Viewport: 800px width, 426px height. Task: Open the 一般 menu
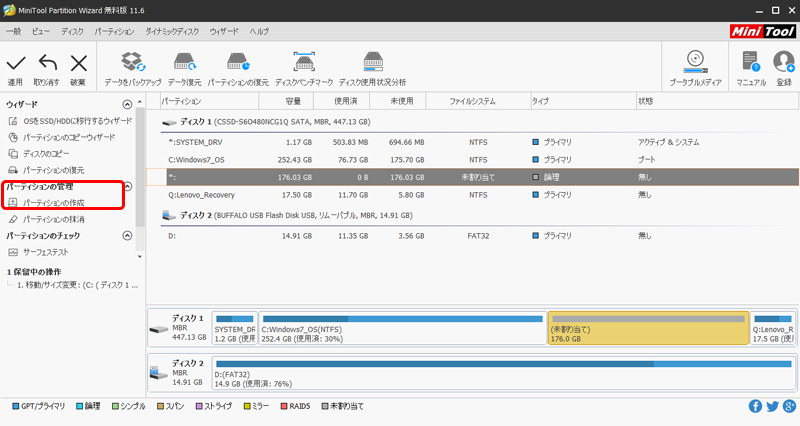click(14, 32)
